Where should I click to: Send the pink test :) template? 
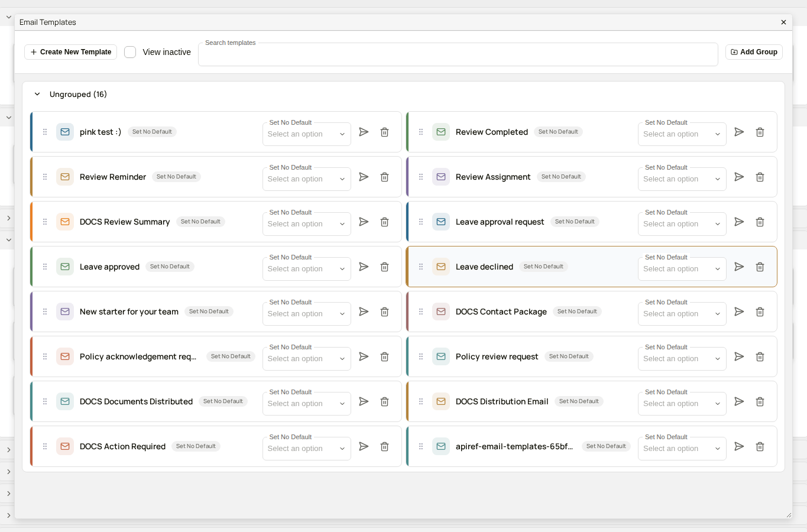[x=364, y=132]
